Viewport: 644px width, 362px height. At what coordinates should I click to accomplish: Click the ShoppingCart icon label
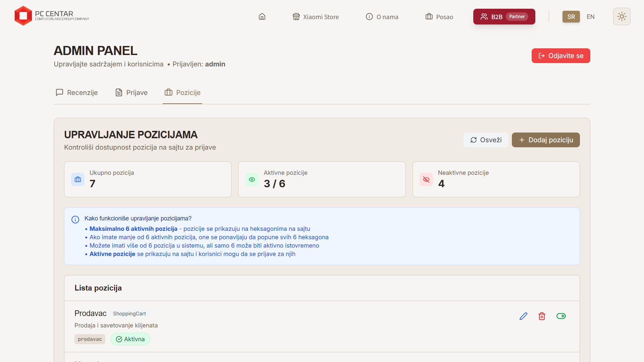[129, 314]
